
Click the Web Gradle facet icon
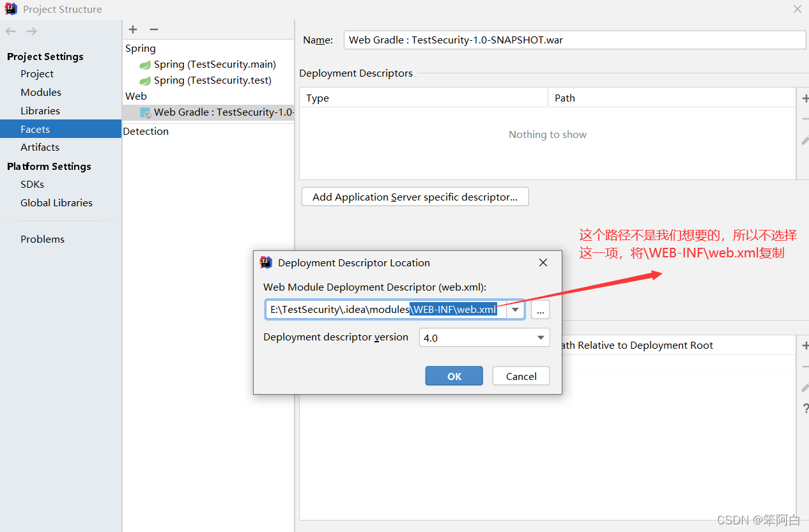[x=146, y=112]
